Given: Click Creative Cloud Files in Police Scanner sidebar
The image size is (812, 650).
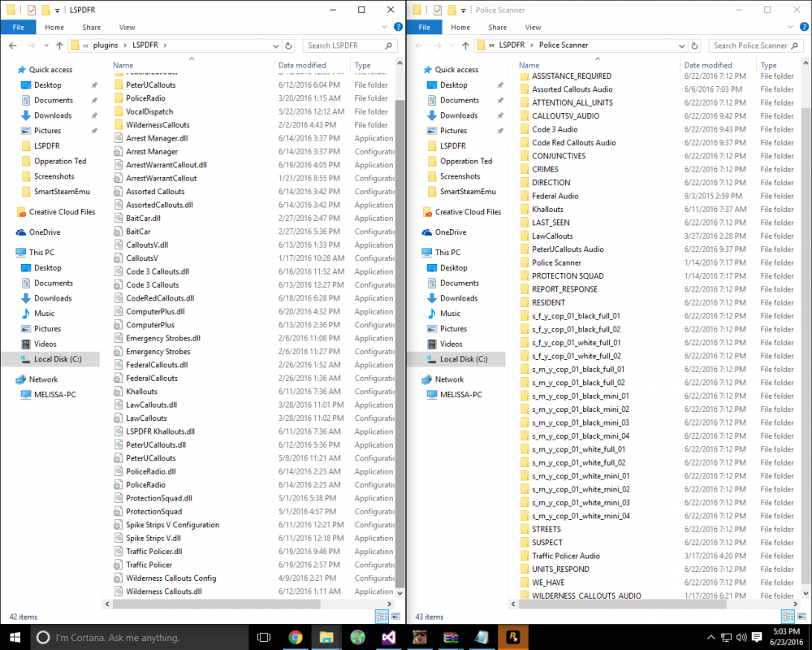Looking at the screenshot, I should click(x=469, y=212).
